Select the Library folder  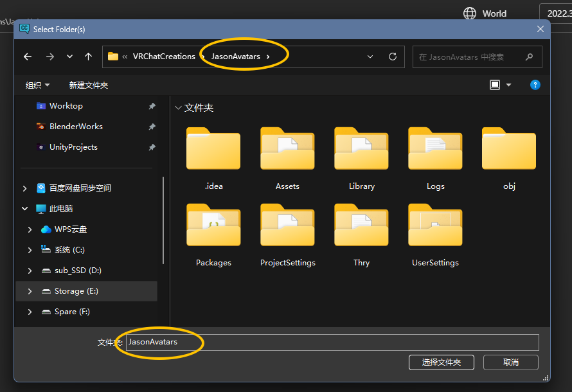pos(361,154)
